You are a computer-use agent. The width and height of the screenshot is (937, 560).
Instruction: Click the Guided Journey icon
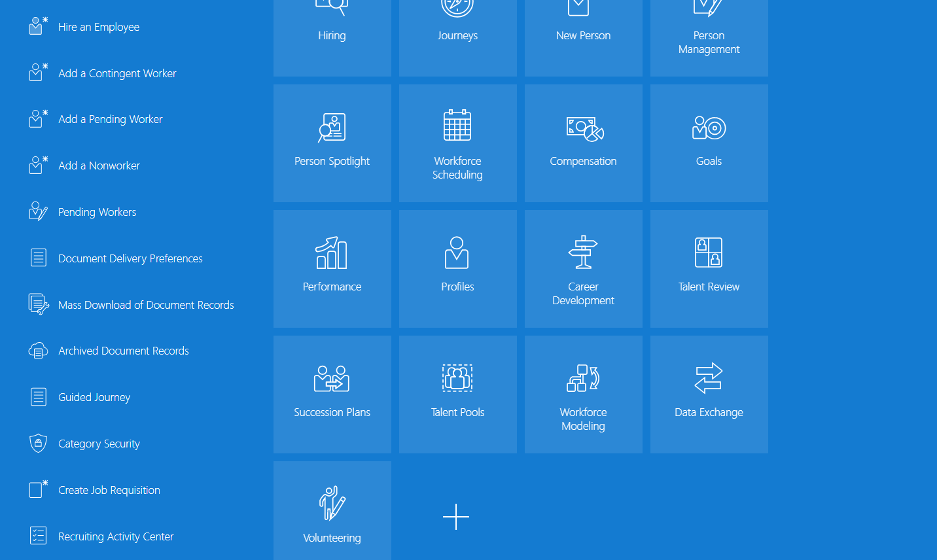tap(39, 397)
